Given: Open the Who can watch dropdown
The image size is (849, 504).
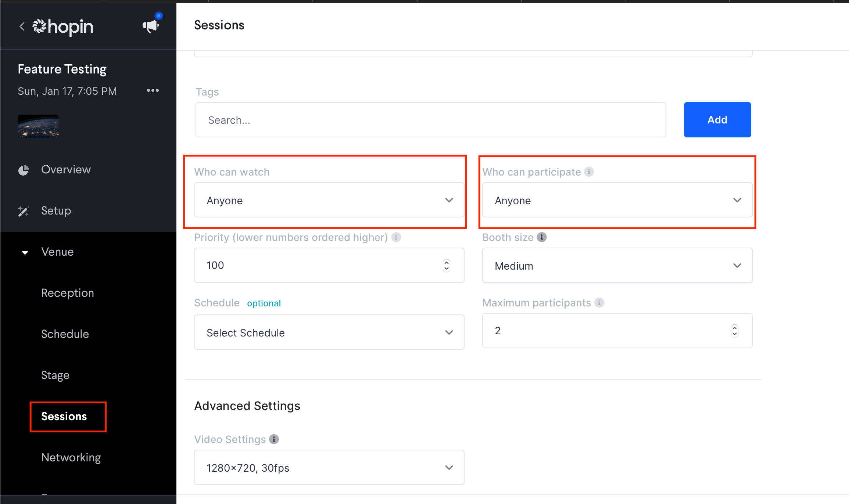Looking at the screenshot, I should [x=329, y=200].
